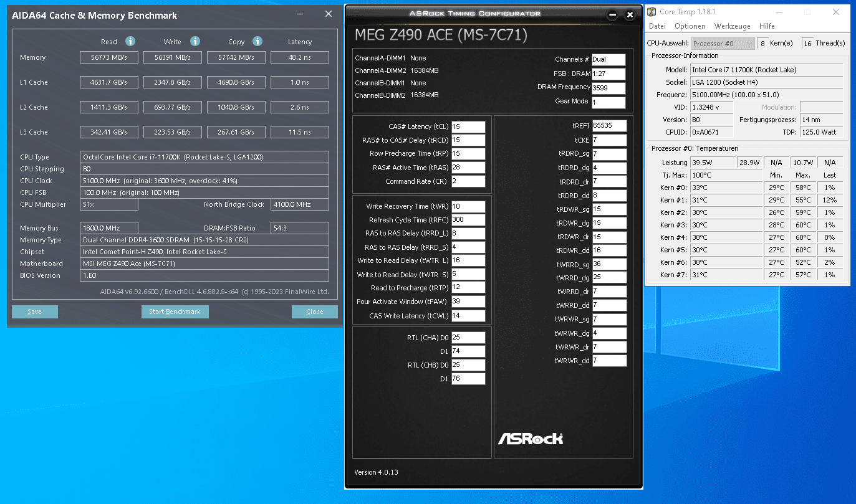Open the Werkzeuge menu in Core Temp

coord(732,26)
